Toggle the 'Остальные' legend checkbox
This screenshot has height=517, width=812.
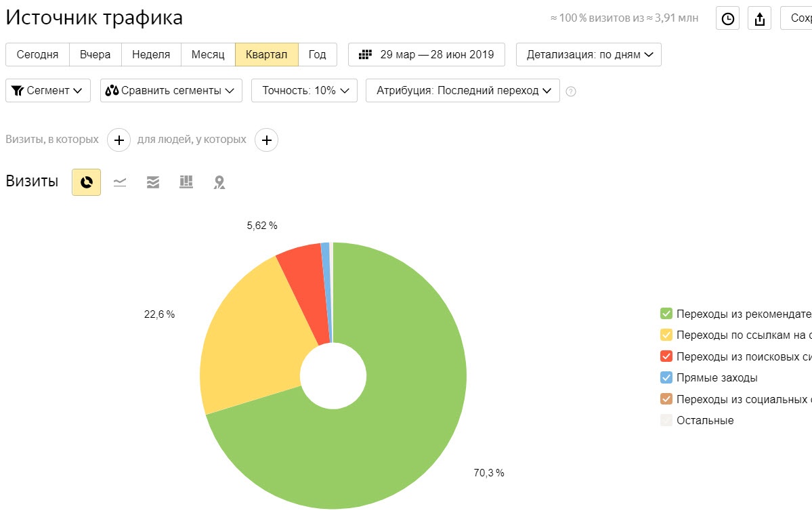pyautogui.click(x=666, y=421)
